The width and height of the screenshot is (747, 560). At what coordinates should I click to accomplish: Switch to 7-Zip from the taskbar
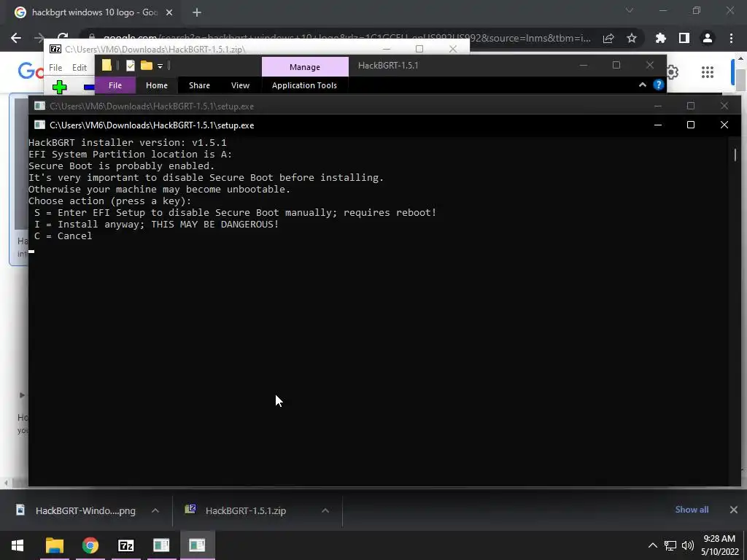(126, 545)
